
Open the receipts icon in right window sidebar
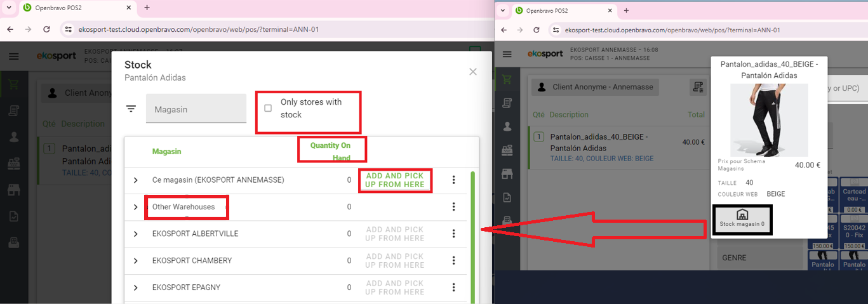(x=507, y=103)
